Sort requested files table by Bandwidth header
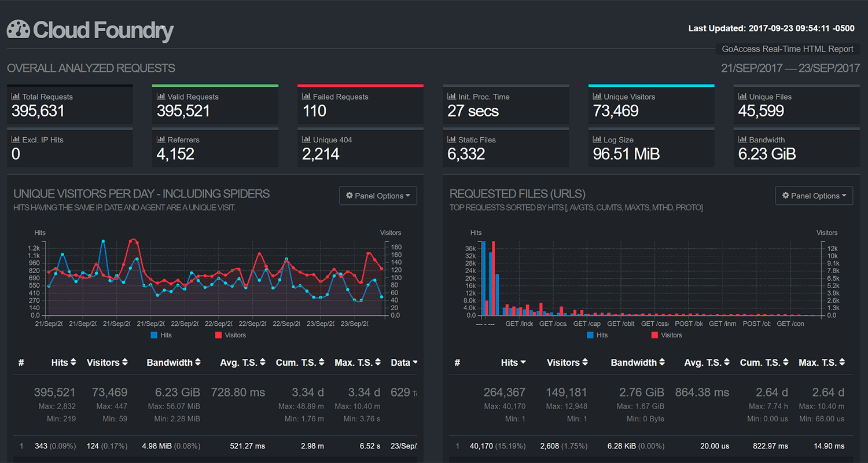868x463 pixels. click(638, 362)
